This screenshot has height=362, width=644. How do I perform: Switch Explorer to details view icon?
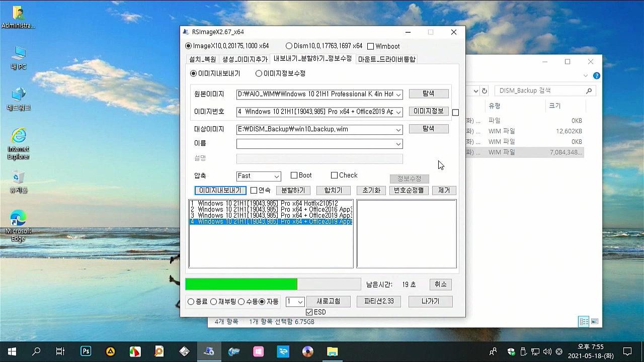584,322
